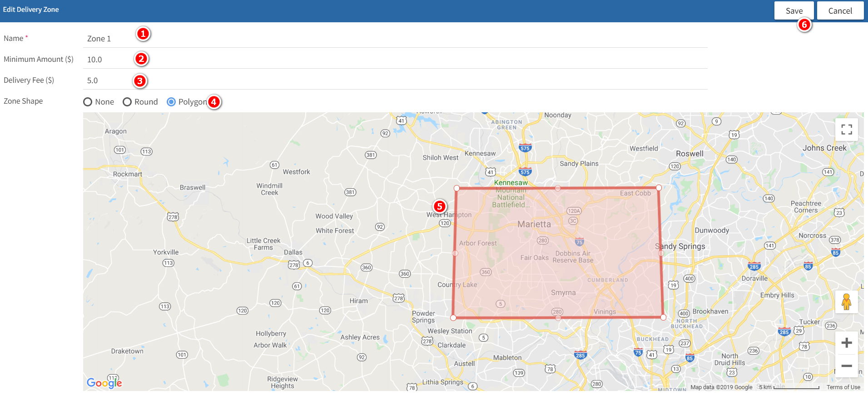The height and width of the screenshot is (406, 868).
Task: Edit the Minimum Amount field
Action: click(395, 60)
